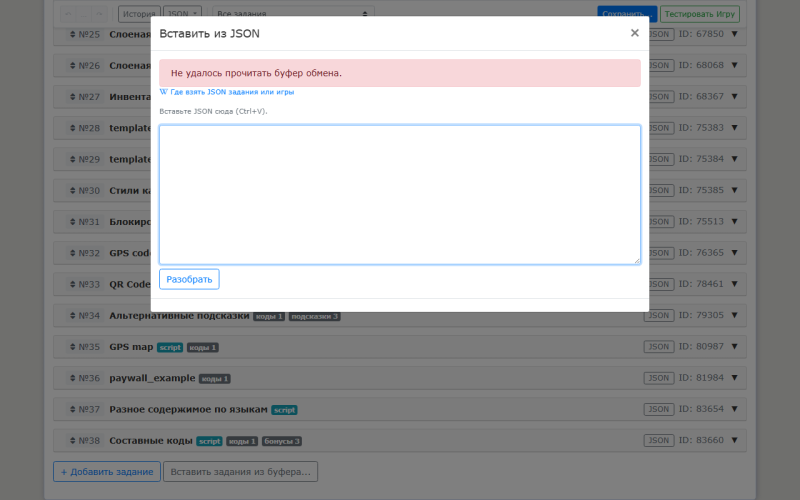
Task: Click Вставить задания из буфера button
Action: coord(240,472)
